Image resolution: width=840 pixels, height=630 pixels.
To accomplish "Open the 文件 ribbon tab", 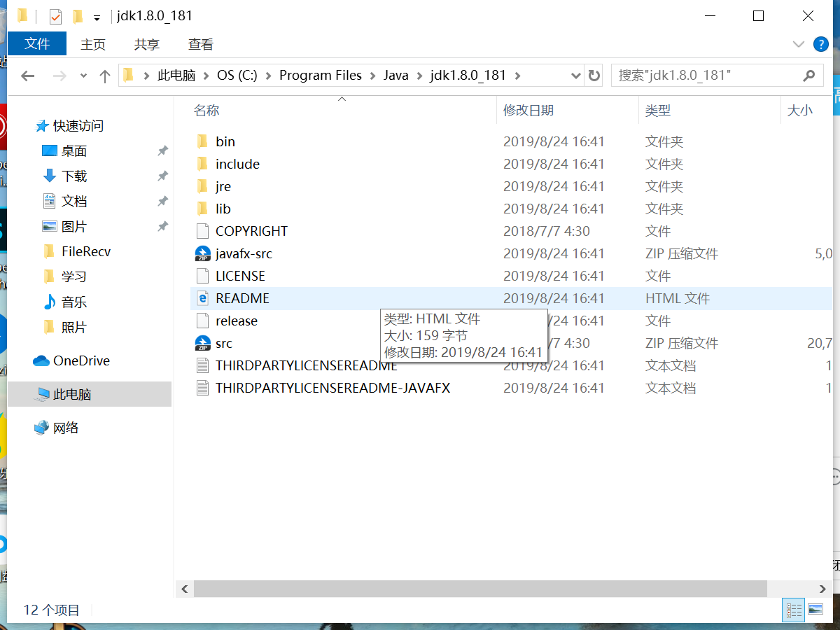I will click(x=37, y=44).
